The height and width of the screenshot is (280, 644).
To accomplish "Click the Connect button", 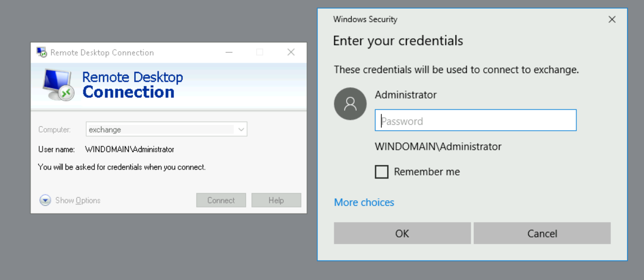I will pyautogui.click(x=221, y=200).
